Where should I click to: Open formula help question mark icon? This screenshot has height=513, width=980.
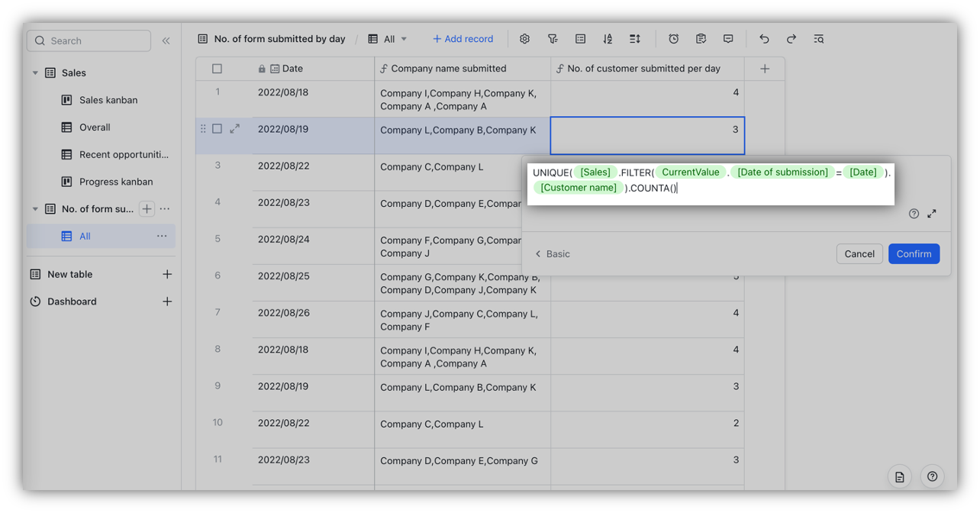point(914,214)
